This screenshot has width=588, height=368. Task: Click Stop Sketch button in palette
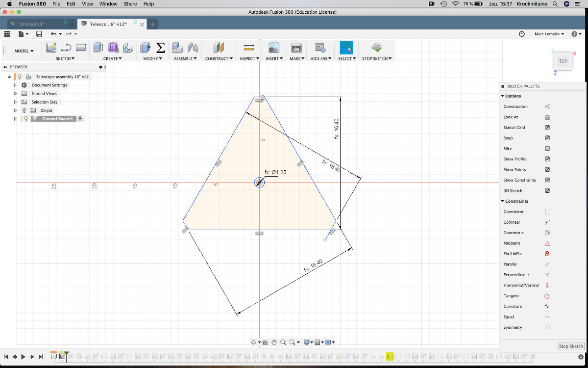[571, 346]
